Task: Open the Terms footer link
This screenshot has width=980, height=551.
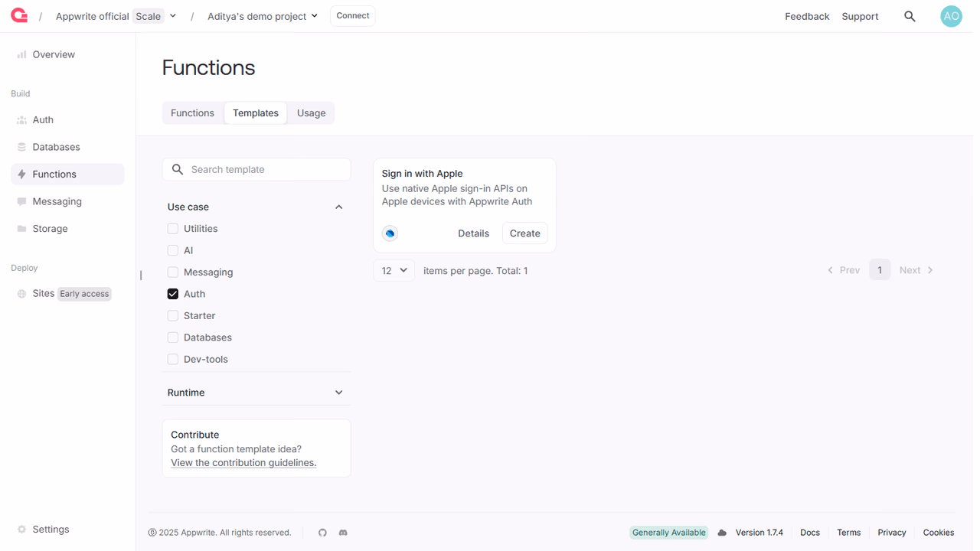Action: 849,533
